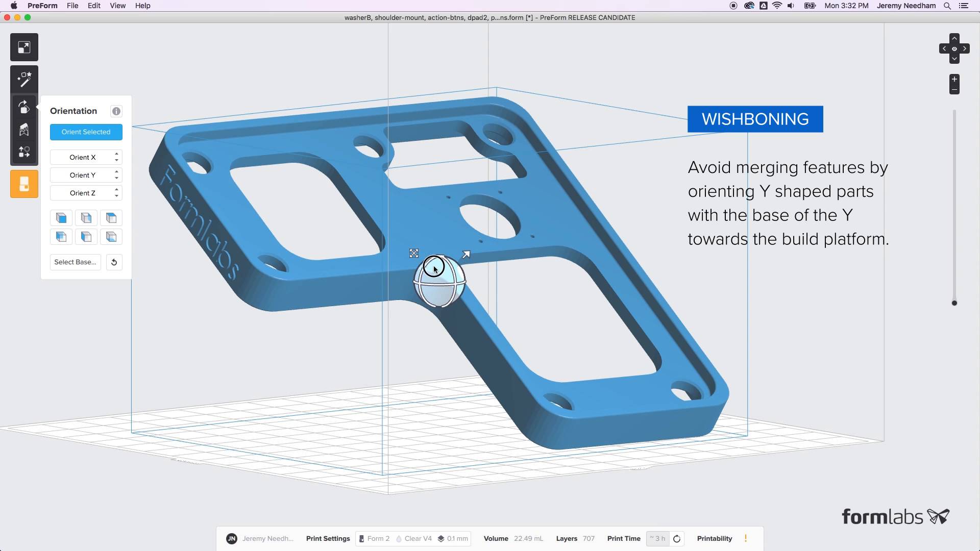Rotate the view right with right arrow
Screen dimensions: 980x551
click(x=965, y=49)
